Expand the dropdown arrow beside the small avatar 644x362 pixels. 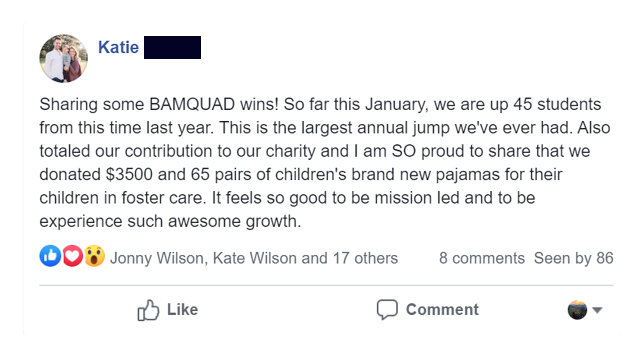click(597, 310)
